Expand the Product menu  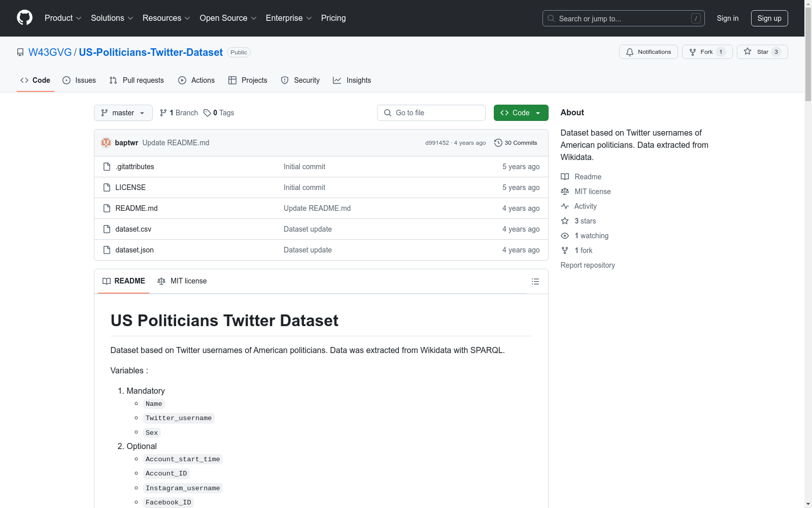(x=63, y=18)
